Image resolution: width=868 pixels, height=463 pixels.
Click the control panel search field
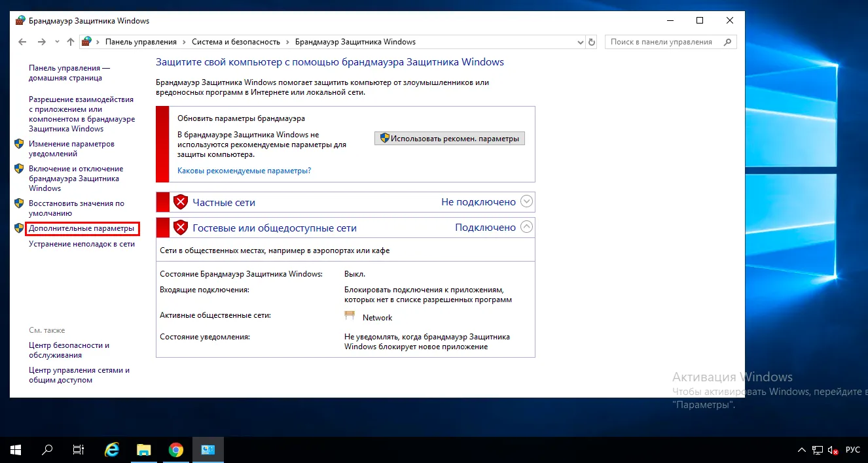[670, 42]
